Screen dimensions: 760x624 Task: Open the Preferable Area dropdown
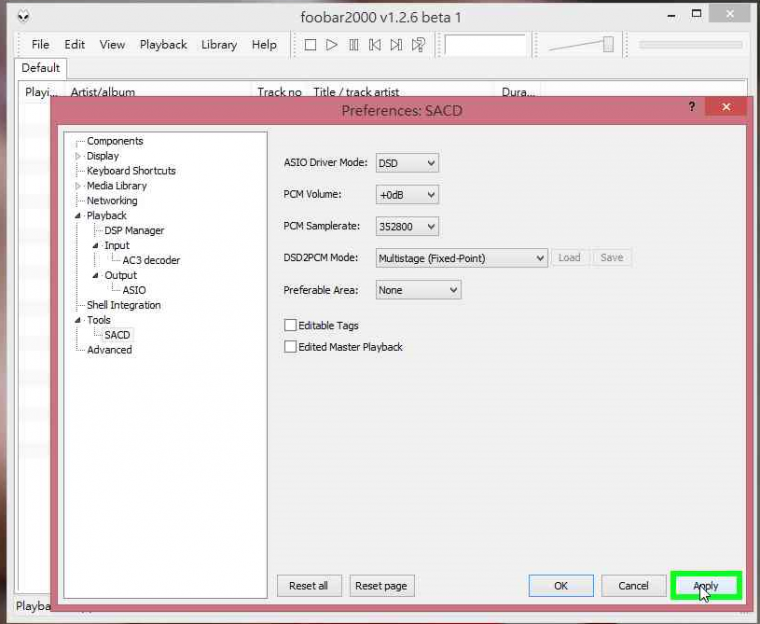[418, 290]
